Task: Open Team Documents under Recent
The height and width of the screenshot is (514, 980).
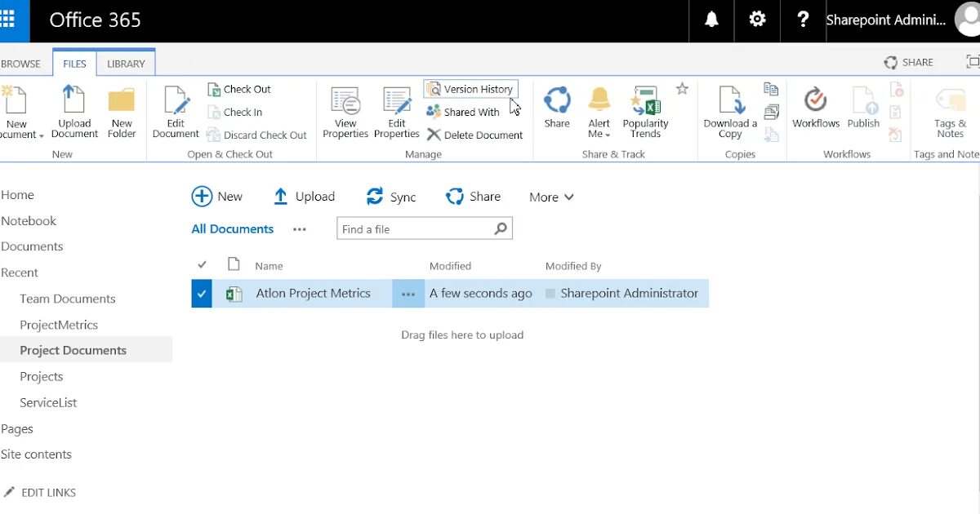Action: [68, 299]
